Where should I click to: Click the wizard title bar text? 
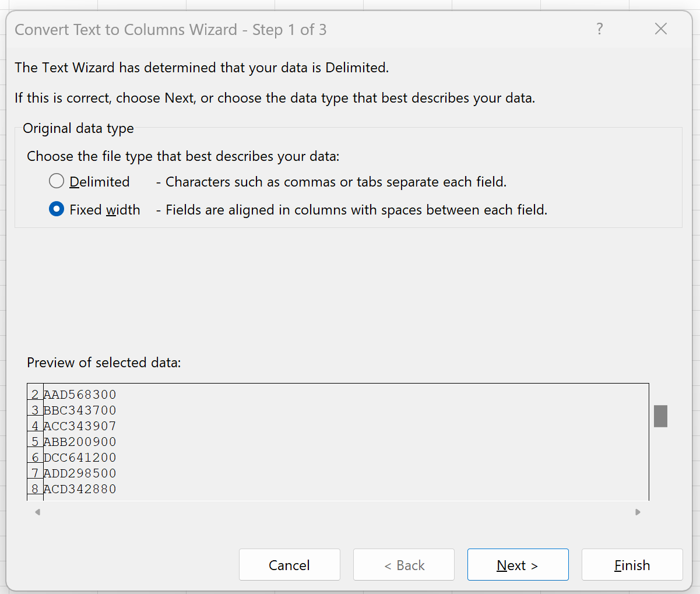170,29
